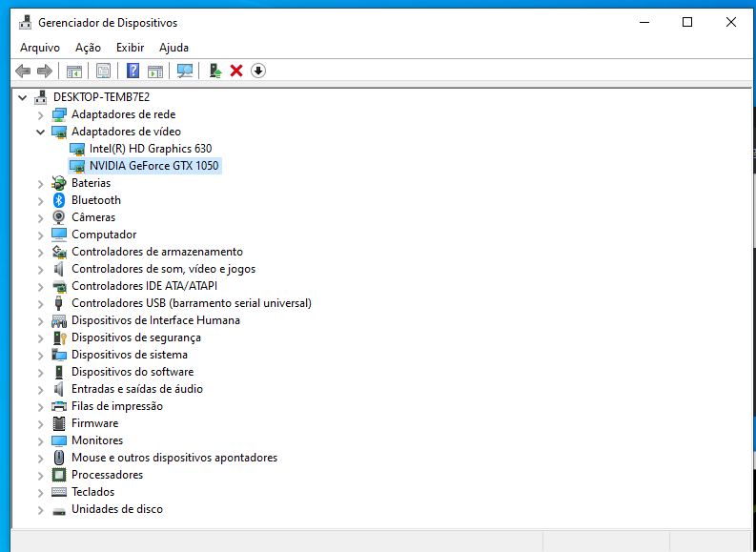Select Intel(R) HD Graphics 630
Screen dimensions: 756x552
coord(151,149)
